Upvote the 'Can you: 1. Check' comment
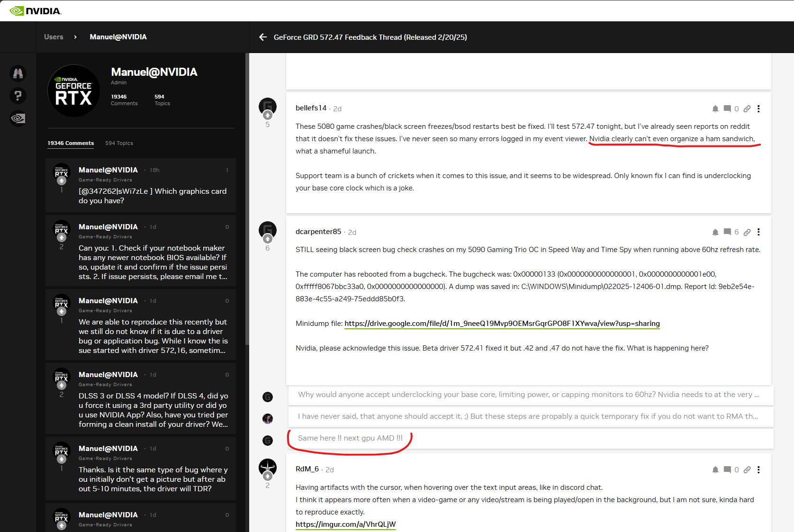This screenshot has width=794, height=532. point(62,237)
